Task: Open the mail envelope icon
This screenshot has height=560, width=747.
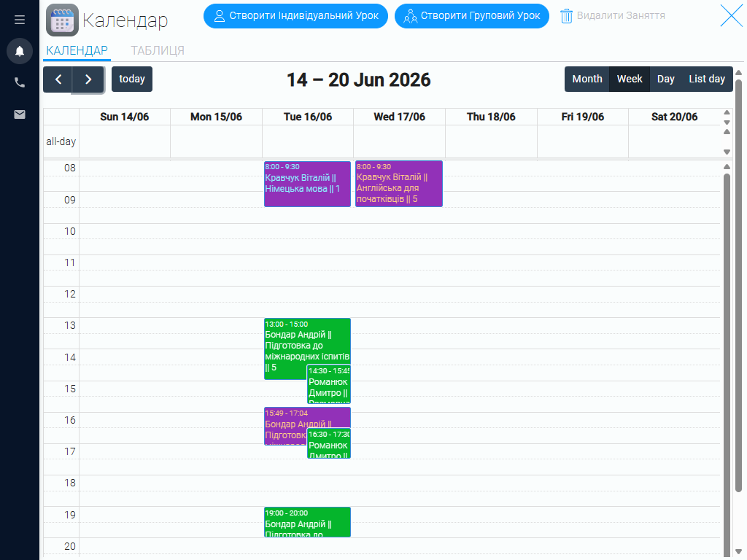Action: (x=20, y=114)
